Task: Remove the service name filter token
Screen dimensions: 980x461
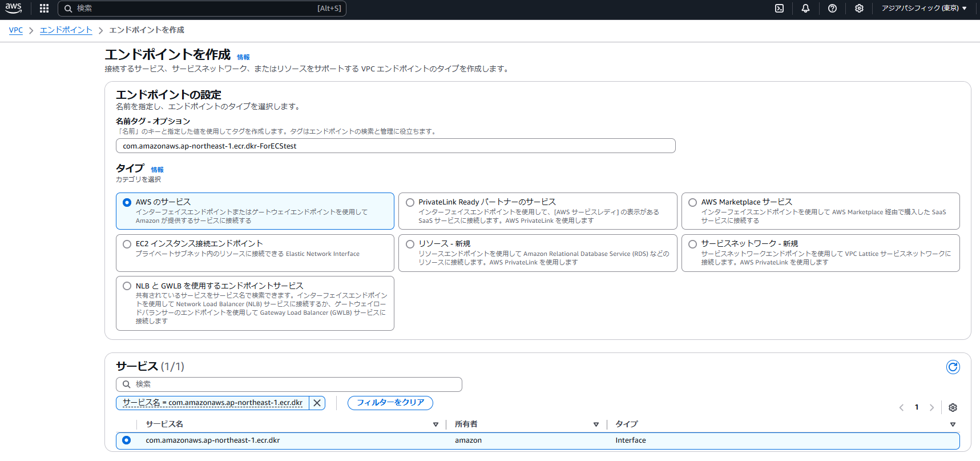Action: coord(317,403)
